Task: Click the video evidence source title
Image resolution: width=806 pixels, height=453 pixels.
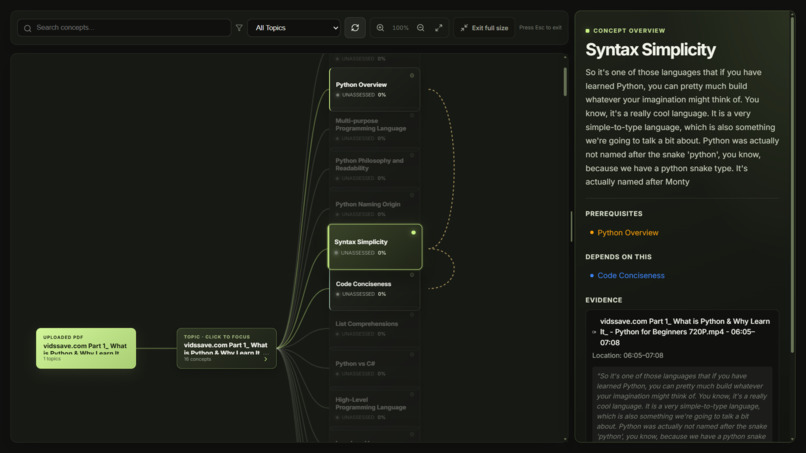Action: pos(685,332)
